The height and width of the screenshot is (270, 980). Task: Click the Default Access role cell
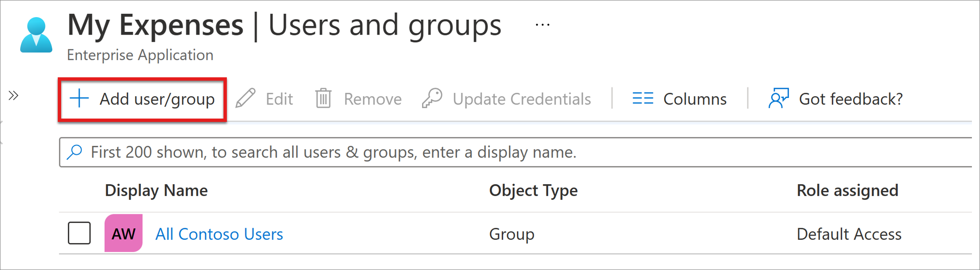(x=849, y=234)
